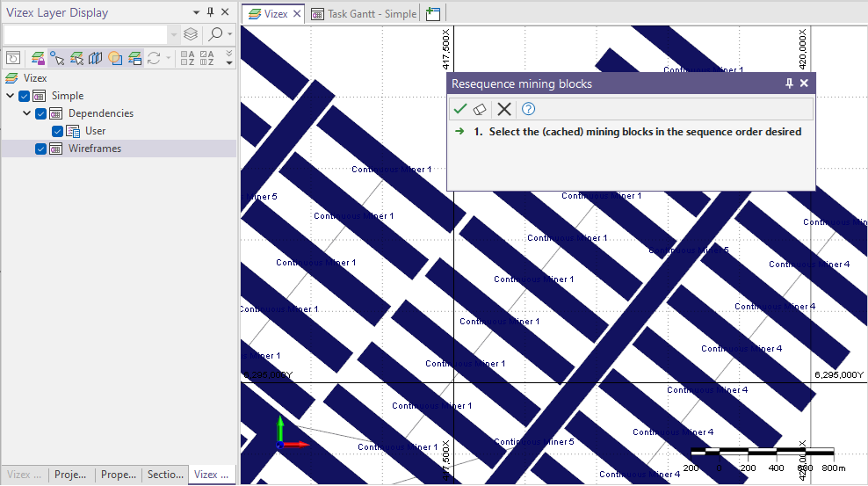Switch to Task Gantt - Simple tab
The height and width of the screenshot is (486, 868).
point(363,14)
